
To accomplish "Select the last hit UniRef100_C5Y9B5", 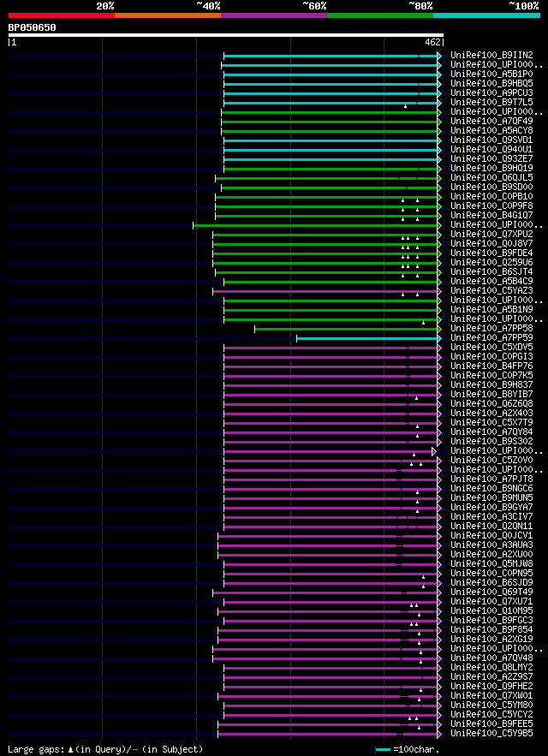I will tap(491, 734).
